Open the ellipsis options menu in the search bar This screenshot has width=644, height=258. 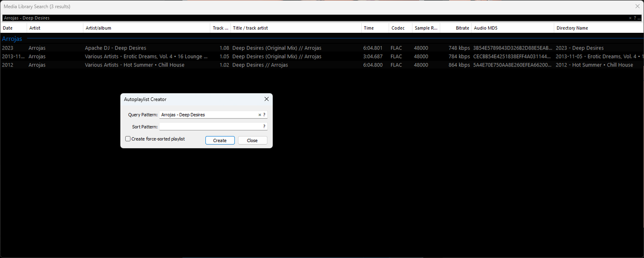point(639,18)
